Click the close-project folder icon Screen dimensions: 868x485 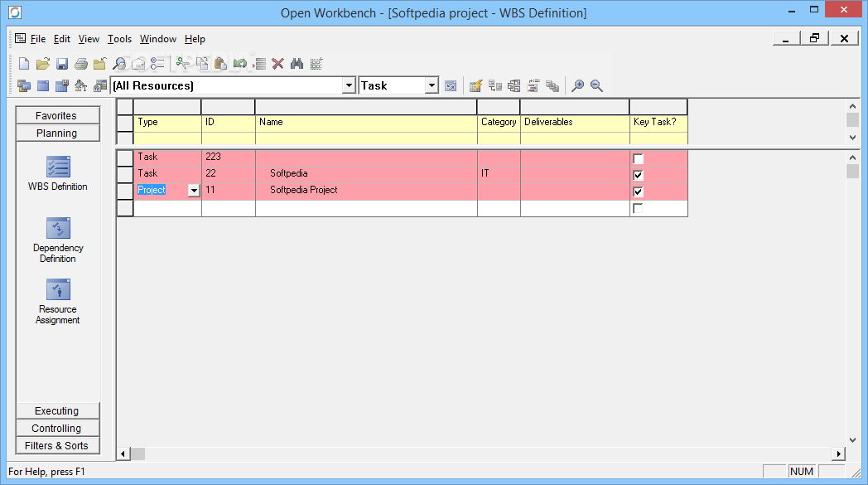pyautogui.click(x=99, y=64)
